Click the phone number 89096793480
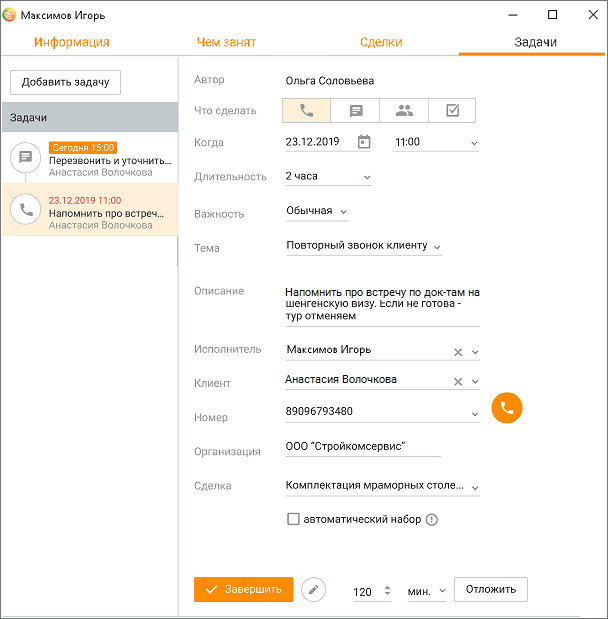The width and height of the screenshot is (608, 619). pyautogui.click(x=319, y=411)
